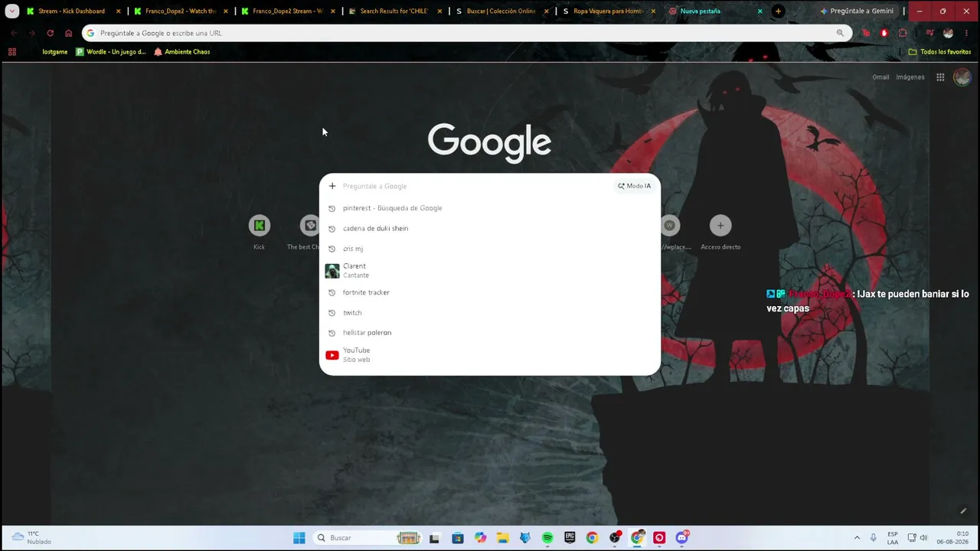
Task: Open the Todos los favoritos folder
Action: [x=939, y=52]
